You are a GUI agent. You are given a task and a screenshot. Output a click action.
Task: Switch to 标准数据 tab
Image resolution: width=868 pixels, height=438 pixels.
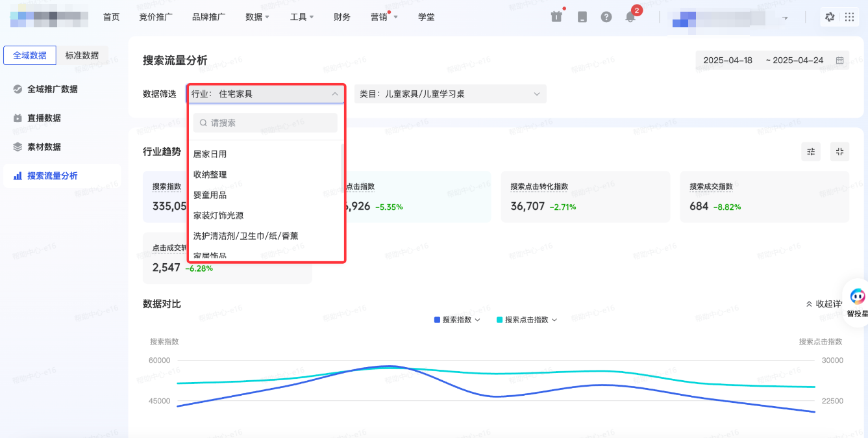(x=82, y=55)
